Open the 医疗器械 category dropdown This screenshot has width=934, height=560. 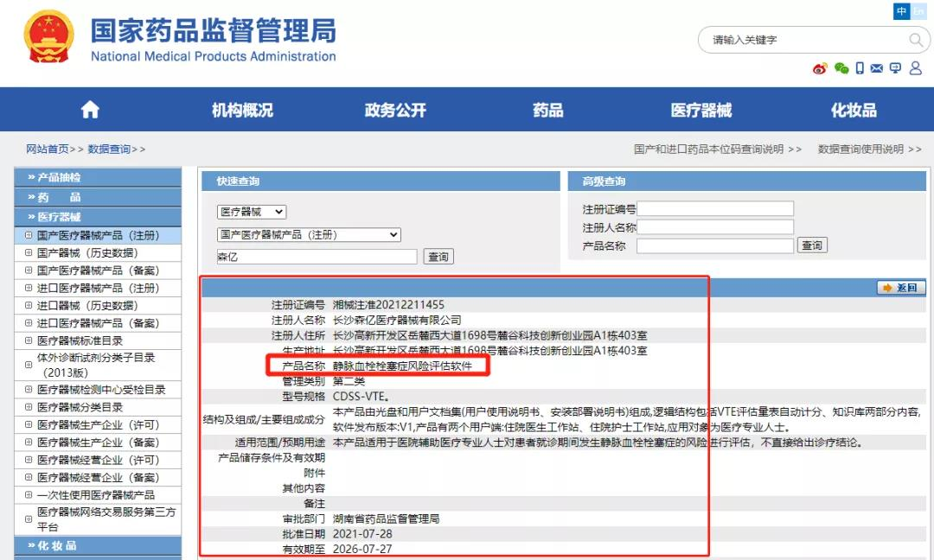coord(251,212)
